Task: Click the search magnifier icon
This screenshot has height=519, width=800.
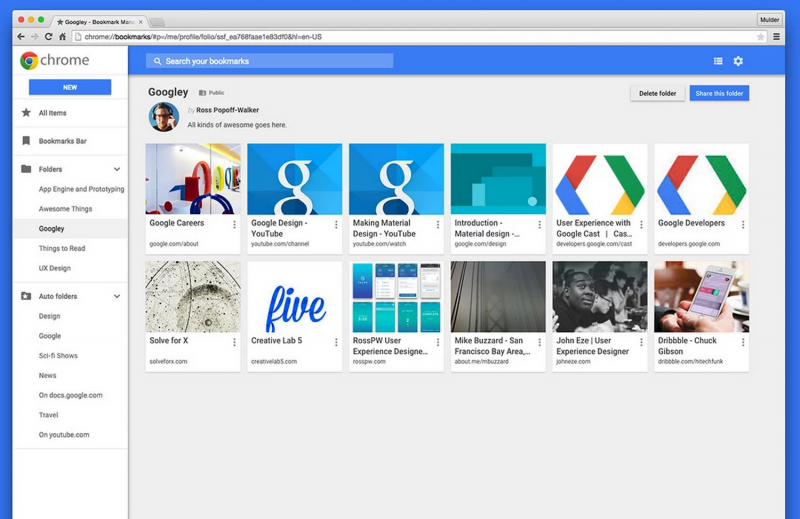Action: pos(157,61)
